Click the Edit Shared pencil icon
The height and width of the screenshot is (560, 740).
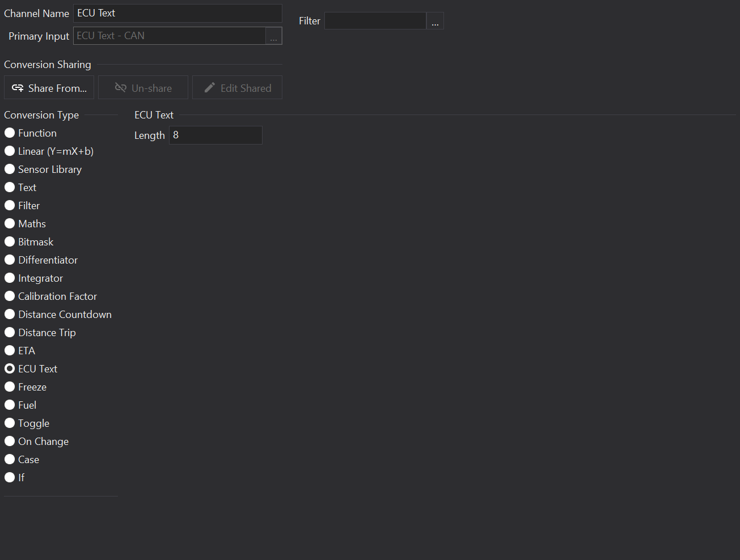pos(210,87)
